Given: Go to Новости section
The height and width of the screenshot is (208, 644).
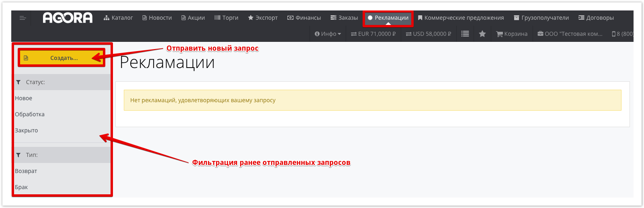Looking at the screenshot, I should coord(157,18).
